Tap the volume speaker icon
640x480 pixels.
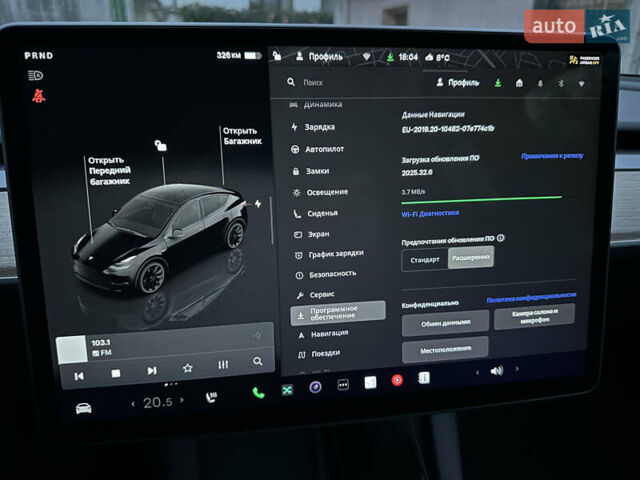tap(496, 371)
